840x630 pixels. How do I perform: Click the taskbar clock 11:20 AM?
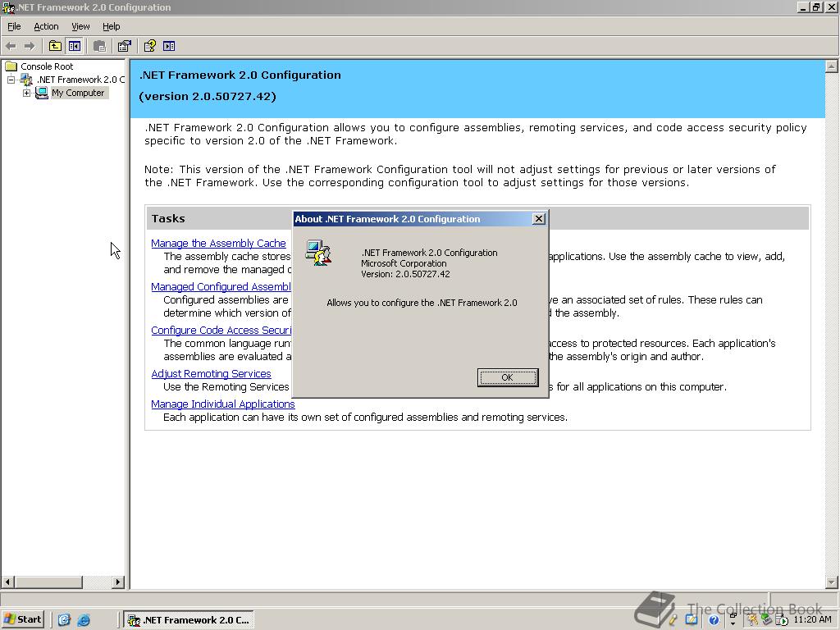(813, 620)
